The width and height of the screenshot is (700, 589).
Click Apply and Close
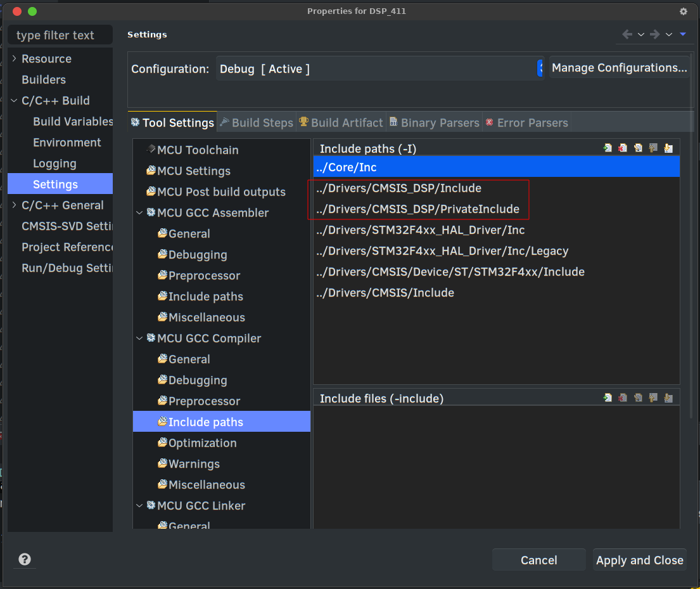tap(639, 559)
